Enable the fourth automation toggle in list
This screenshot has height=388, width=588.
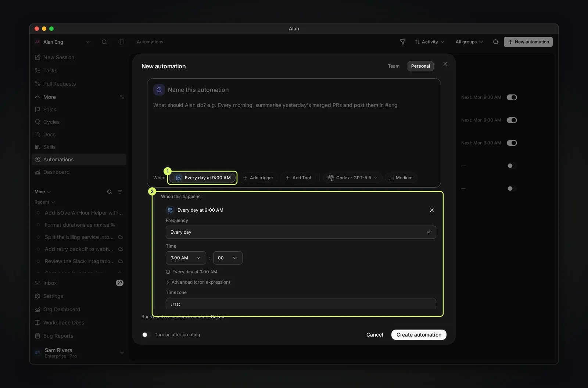pyautogui.click(x=512, y=166)
